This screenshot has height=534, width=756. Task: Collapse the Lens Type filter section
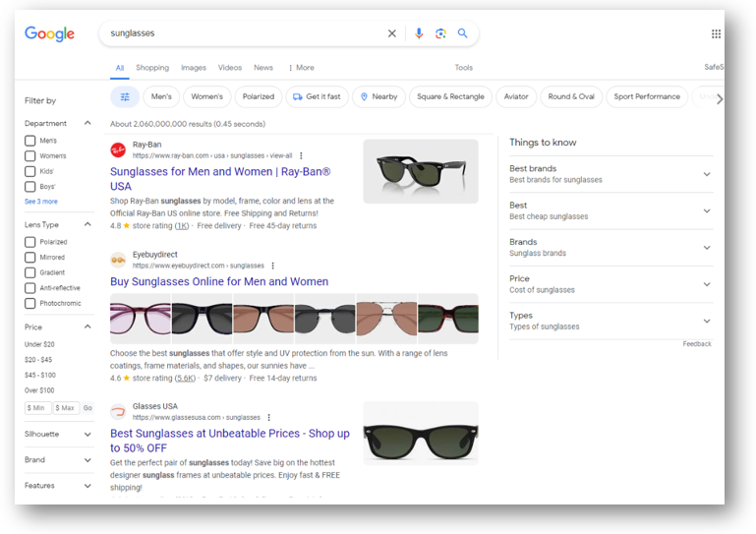coord(87,224)
